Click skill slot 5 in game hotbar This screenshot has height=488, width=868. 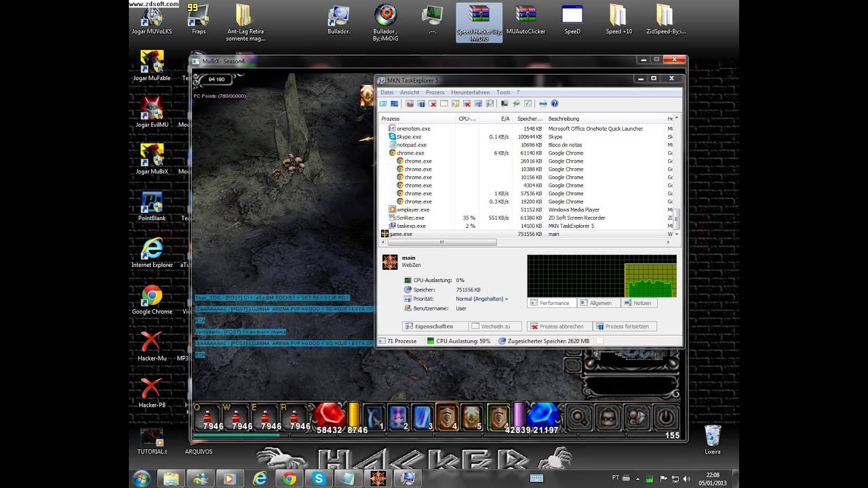[471, 417]
